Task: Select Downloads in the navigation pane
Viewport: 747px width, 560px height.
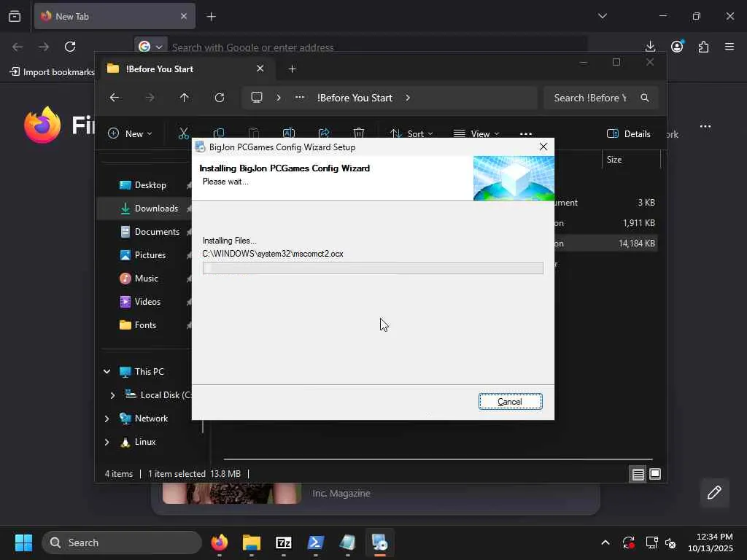Action: (x=150, y=209)
